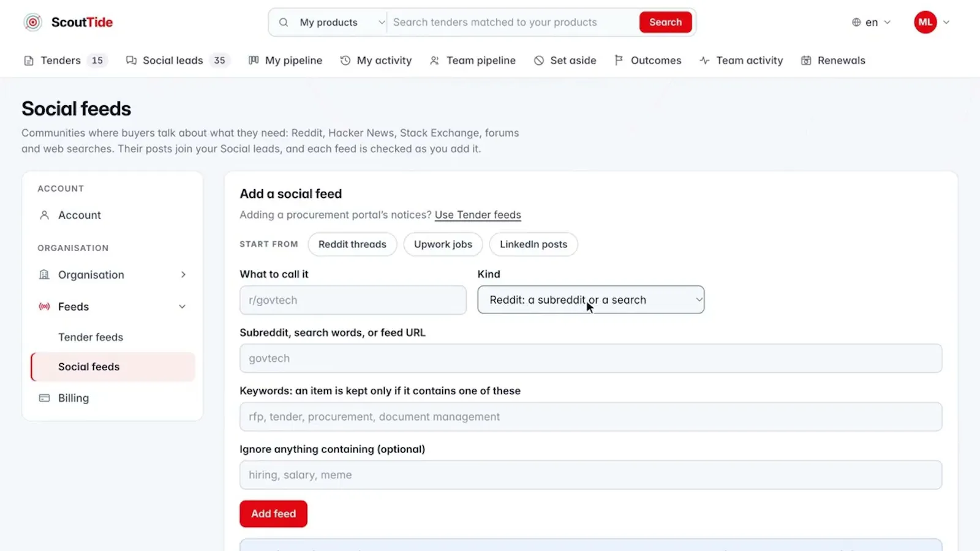Collapse the Feeds section chevron
This screenshot has width=980, height=551.
click(182, 307)
